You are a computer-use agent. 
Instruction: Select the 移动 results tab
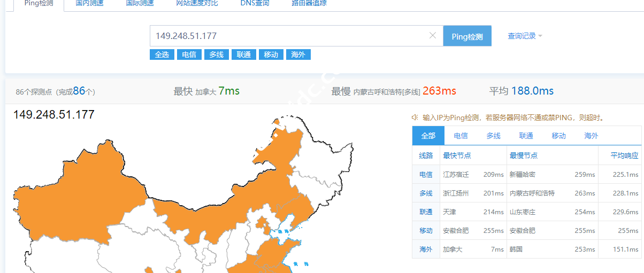(x=559, y=136)
